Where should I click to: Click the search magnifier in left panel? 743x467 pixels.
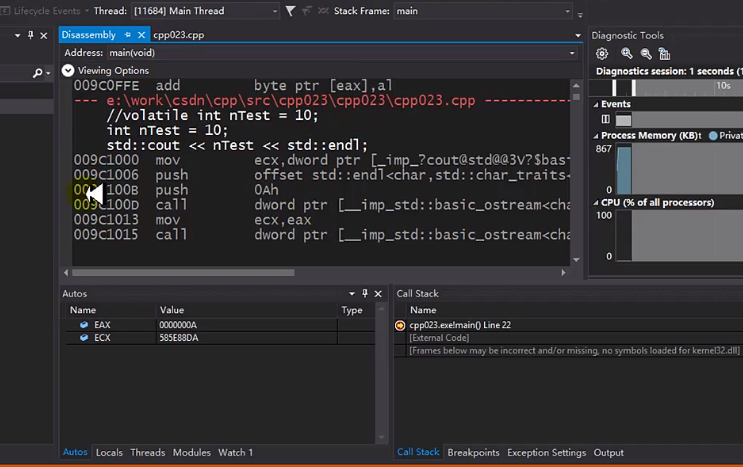(x=37, y=73)
